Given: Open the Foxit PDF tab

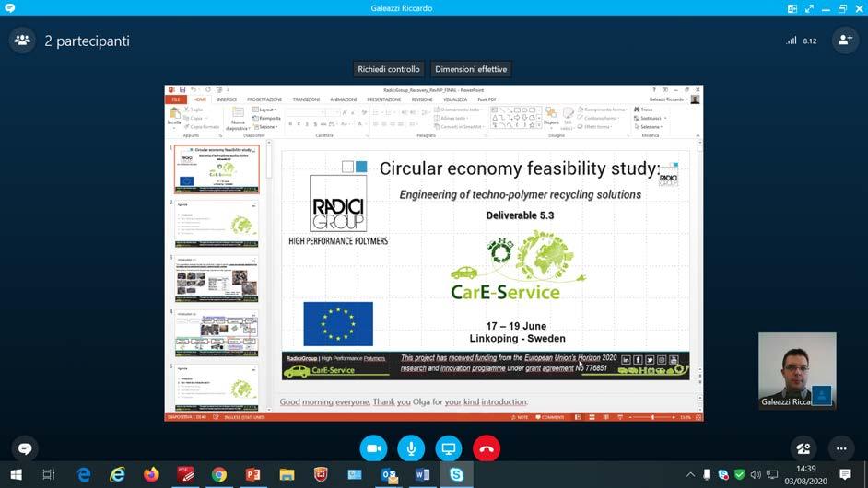Looking at the screenshot, I should click(x=487, y=99).
